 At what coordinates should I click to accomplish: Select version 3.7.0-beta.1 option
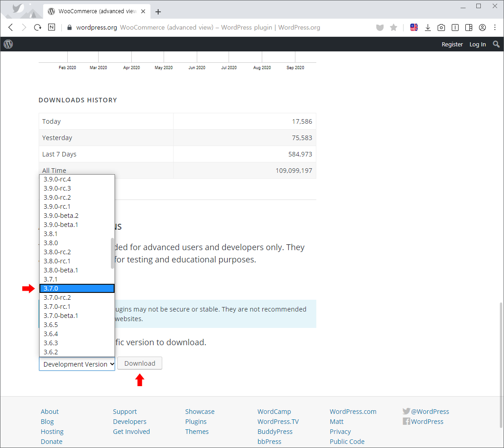point(77,316)
